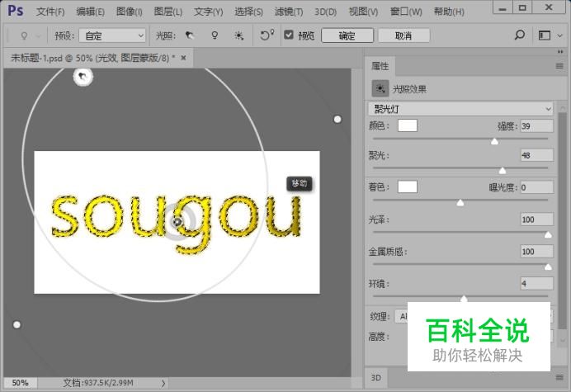The width and height of the screenshot is (571, 392).
Task: Open the 帮助(H) menu
Action: point(449,12)
